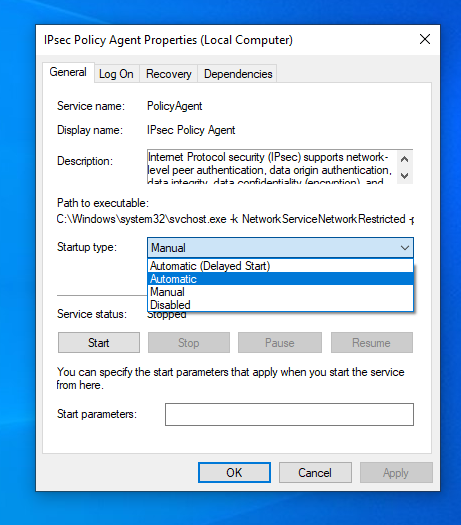Click the Resume service button
This screenshot has height=525, width=461.
click(372, 343)
